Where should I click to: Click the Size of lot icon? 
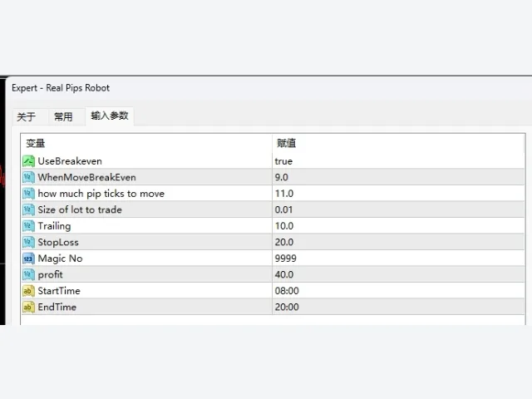[x=28, y=209]
